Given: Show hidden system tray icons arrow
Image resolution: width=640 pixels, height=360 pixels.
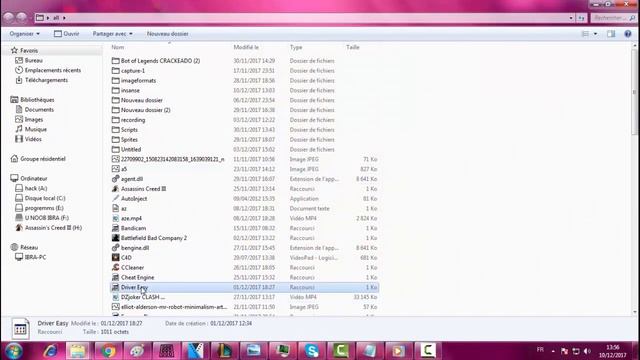Looking at the screenshot, I should point(553,351).
